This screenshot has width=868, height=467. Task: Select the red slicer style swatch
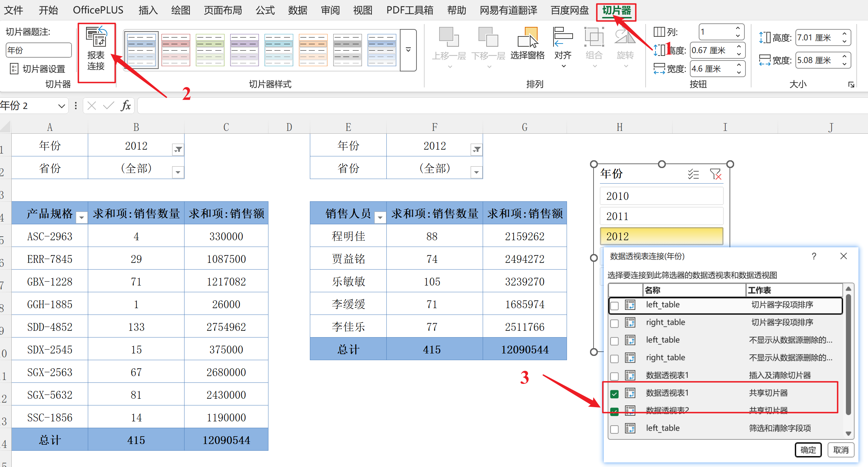tap(176, 50)
